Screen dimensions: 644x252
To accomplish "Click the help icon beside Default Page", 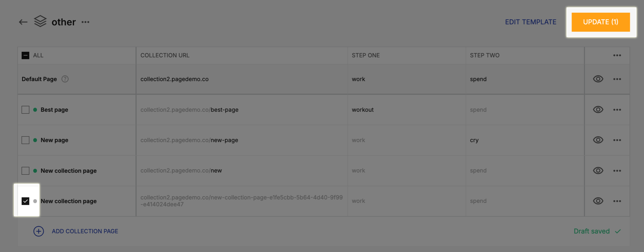I will [64, 79].
